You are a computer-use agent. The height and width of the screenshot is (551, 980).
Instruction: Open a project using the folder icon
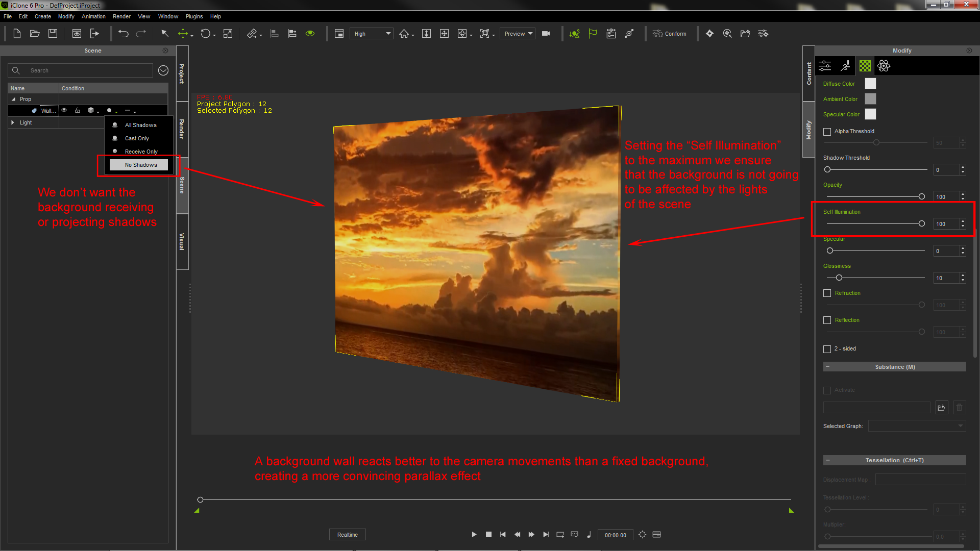35,34
